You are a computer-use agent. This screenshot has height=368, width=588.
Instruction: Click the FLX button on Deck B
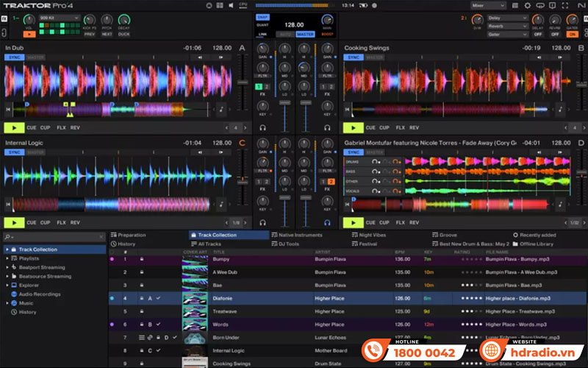(x=401, y=127)
